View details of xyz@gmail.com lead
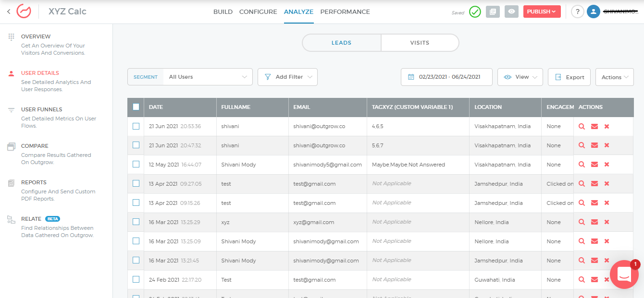Viewport: 644px width, 298px height. [x=582, y=222]
